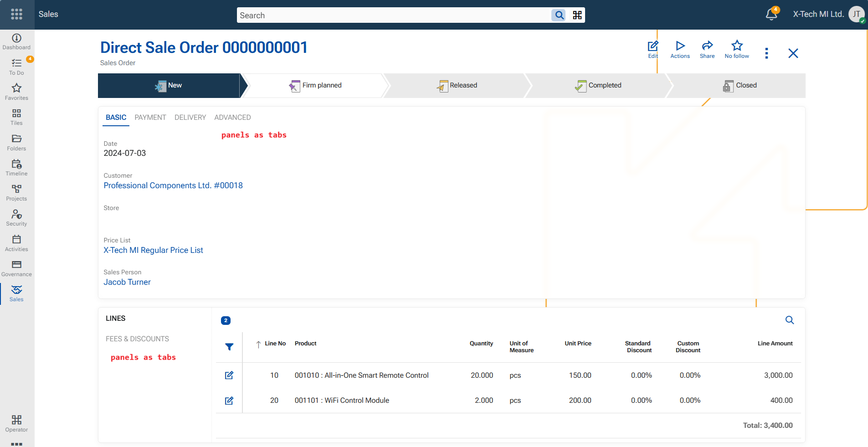Open customer Professional Components Ltd. link
This screenshot has width=868, height=447.
point(173,185)
